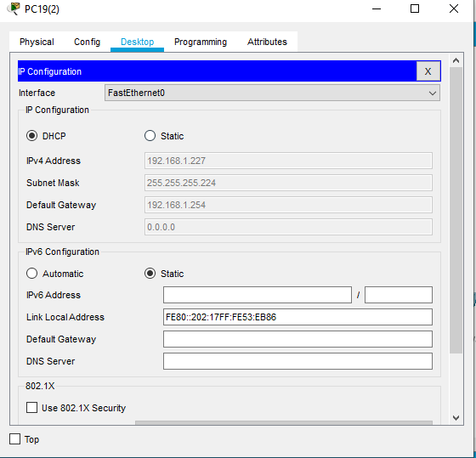Maximize the PC19(2) window
The image size is (476, 458).
[415, 8]
